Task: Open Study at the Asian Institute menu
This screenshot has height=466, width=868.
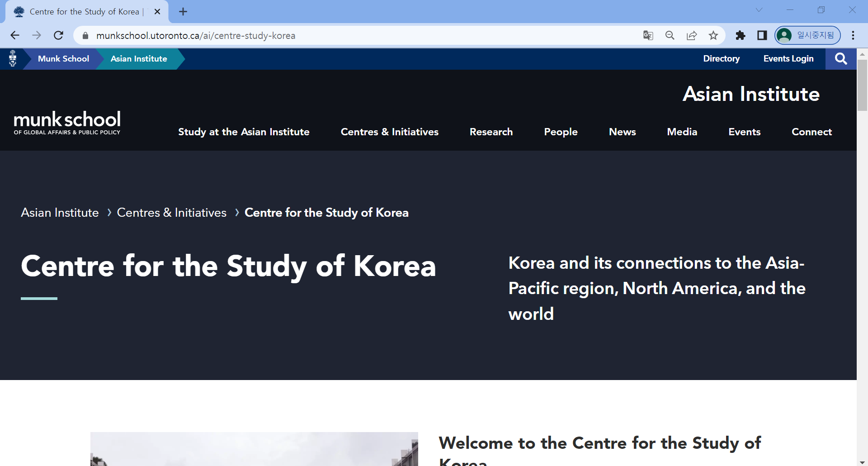Action: click(x=244, y=132)
